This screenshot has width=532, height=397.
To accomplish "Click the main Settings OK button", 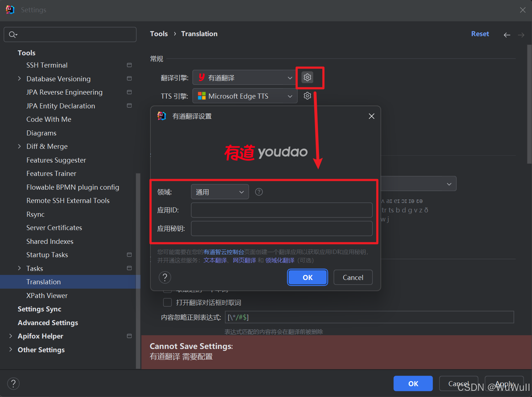I will pyautogui.click(x=413, y=384).
